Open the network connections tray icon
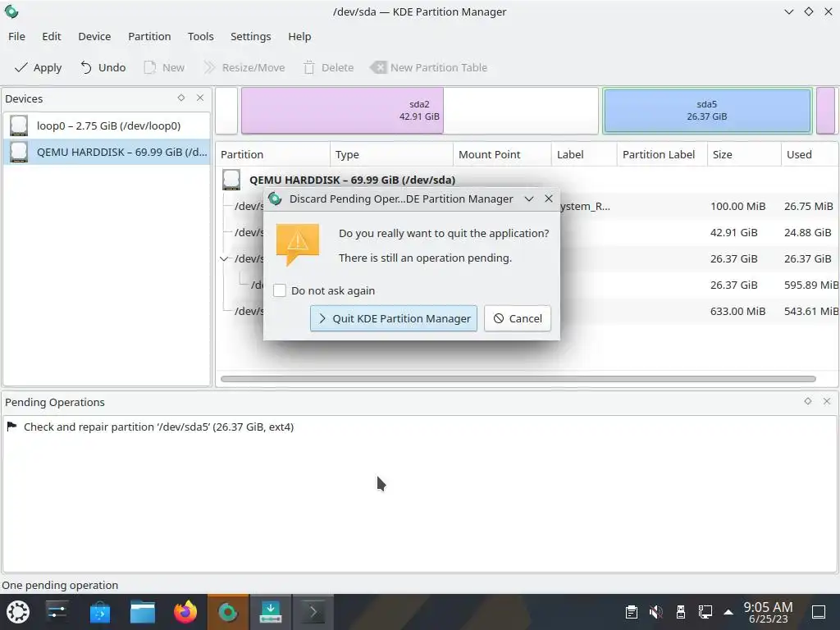840x630 pixels. click(x=705, y=612)
